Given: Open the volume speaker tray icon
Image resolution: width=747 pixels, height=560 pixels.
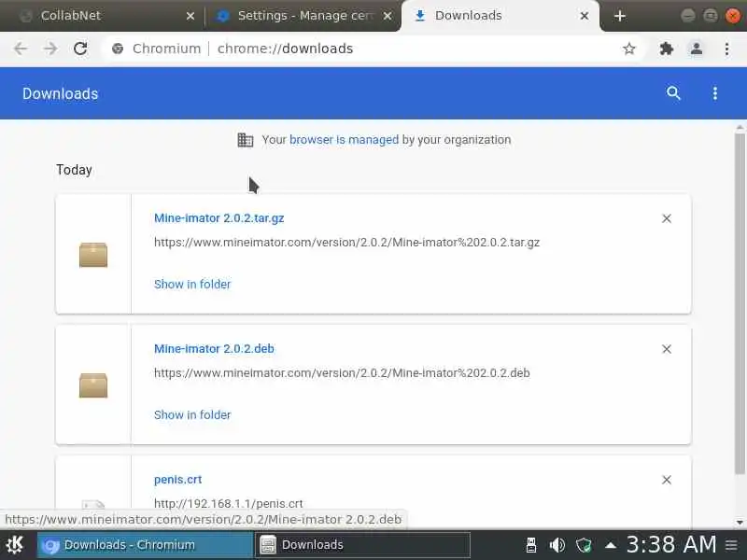Looking at the screenshot, I should pos(557,545).
